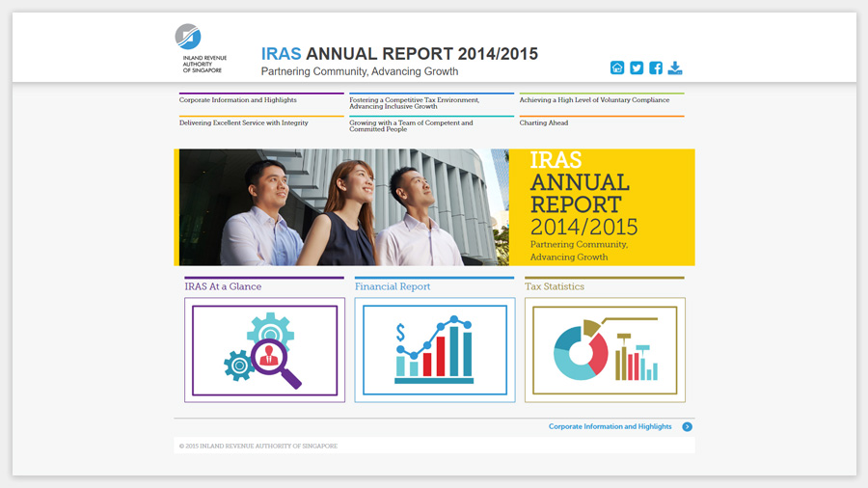This screenshot has width=868, height=488.
Task: Open Delivering Excellent Service with Integrity menu item
Action: pos(244,122)
